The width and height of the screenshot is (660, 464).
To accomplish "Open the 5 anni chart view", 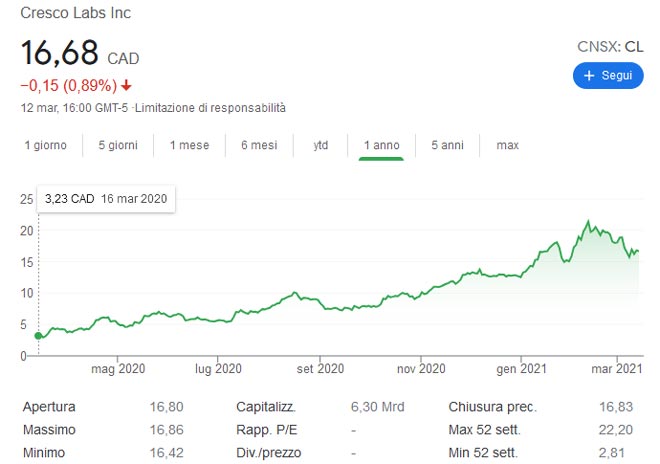I will click(x=447, y=146).
